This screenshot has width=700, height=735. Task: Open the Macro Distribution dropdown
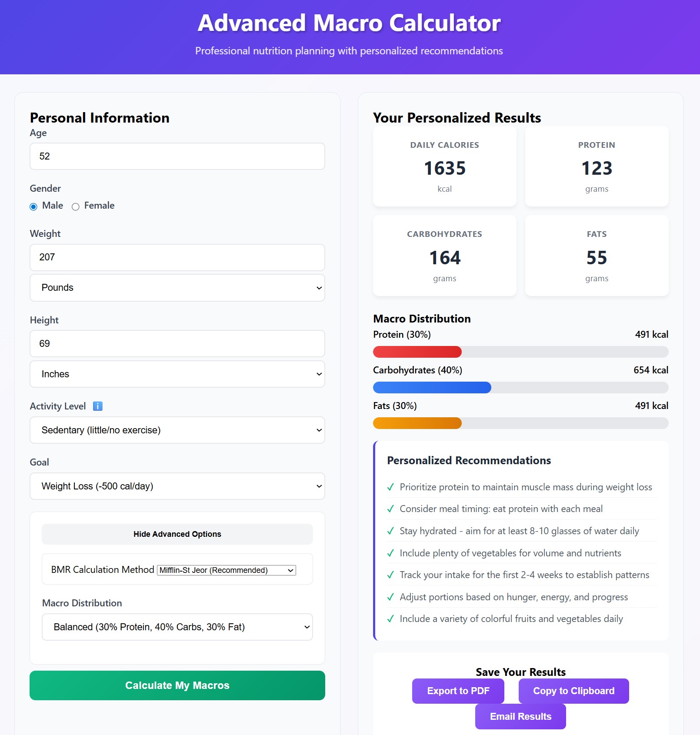pyautogui.click(x=177, y=627)
